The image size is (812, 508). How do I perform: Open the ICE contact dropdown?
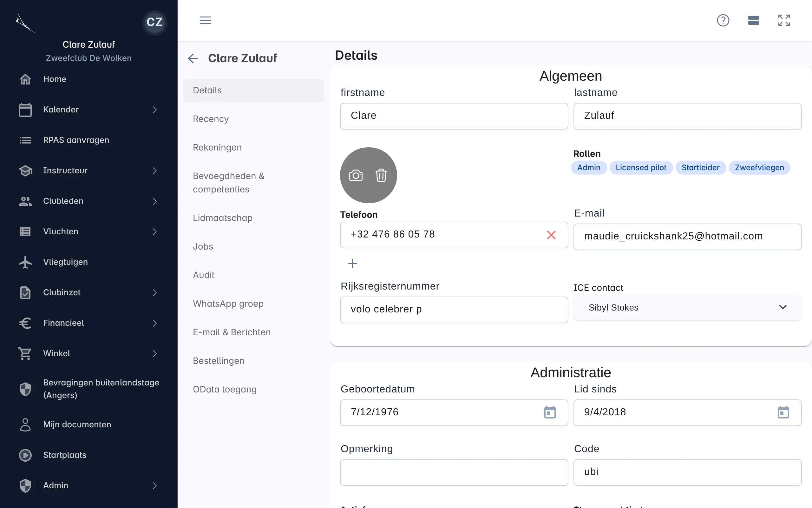pos(687,308)
